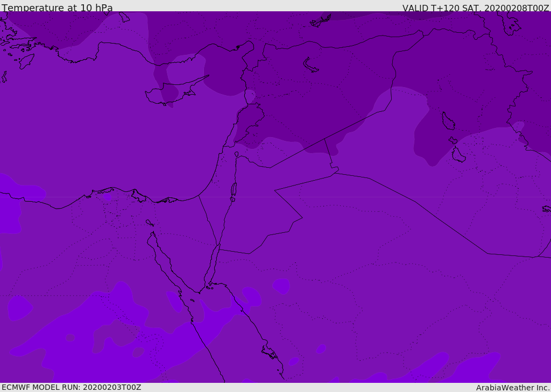Click Lake Assad in northern Syria

coord(310,65)
